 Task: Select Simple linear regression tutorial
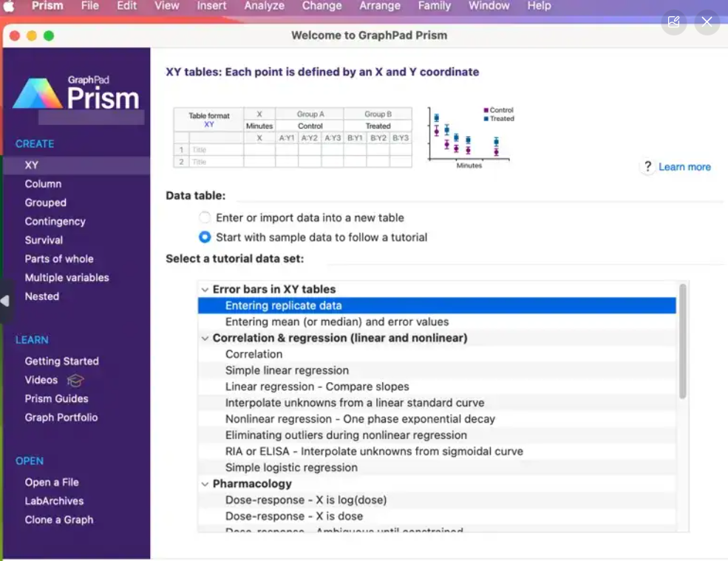click(x=437, y=370)
